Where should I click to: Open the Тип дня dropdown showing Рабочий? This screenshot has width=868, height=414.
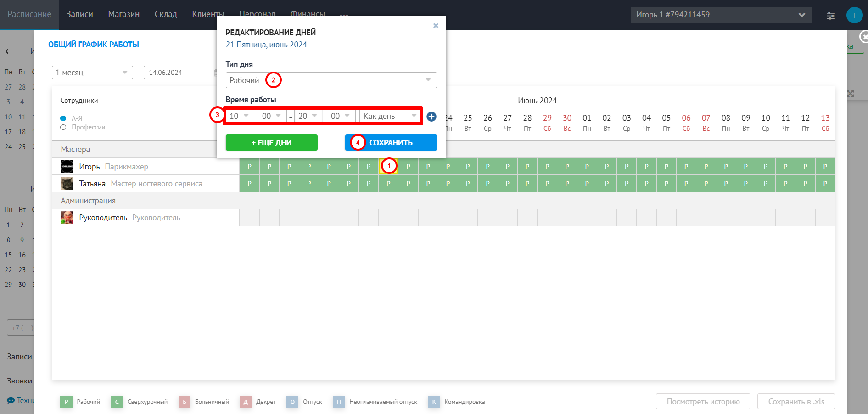[x=331, y=80]
